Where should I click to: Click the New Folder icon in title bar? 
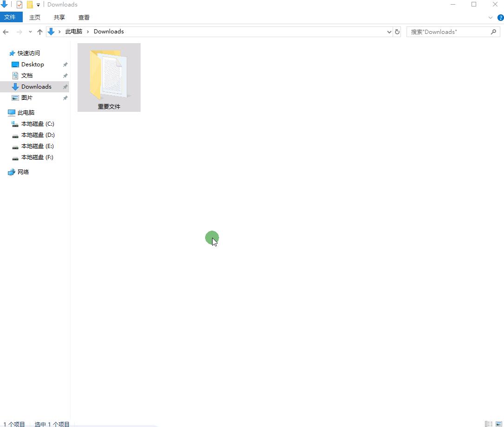tap(30, 5)
